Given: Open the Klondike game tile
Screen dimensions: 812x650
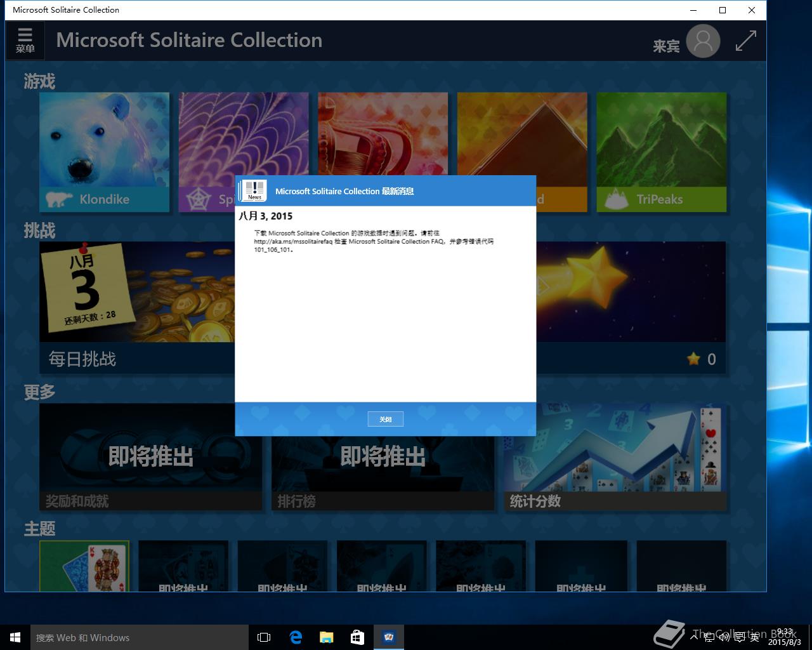Looking at the screenshot, I should pyautogui.click(x=105, y=152).
